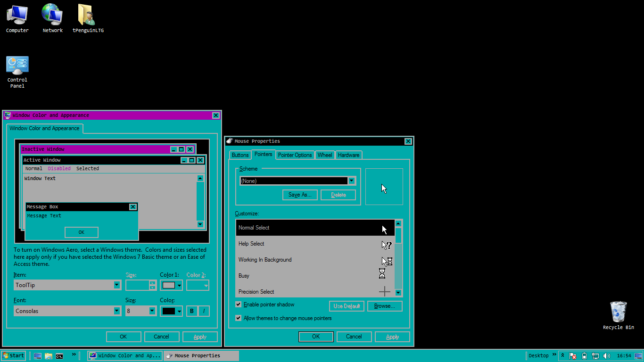
Task: Open the Computer desktop icon
Action: pos(17,19)
